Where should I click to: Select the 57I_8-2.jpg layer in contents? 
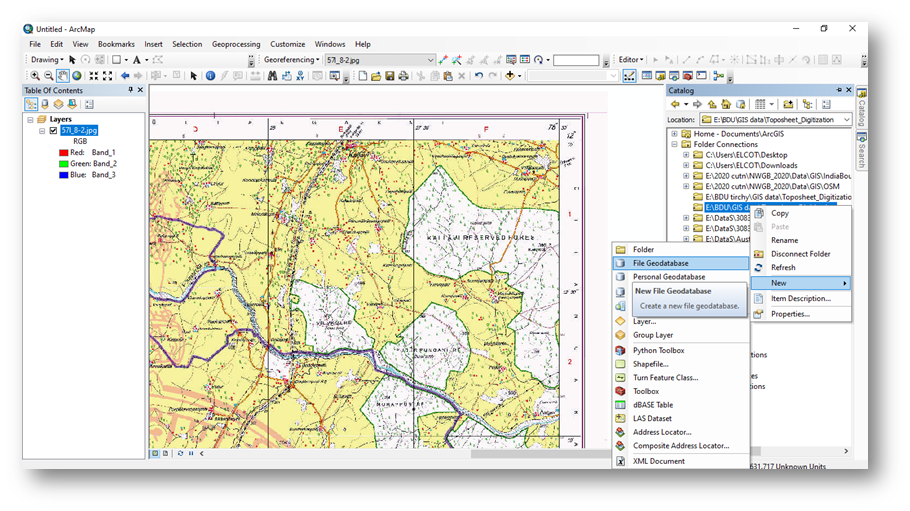click(x=79, y=131)
